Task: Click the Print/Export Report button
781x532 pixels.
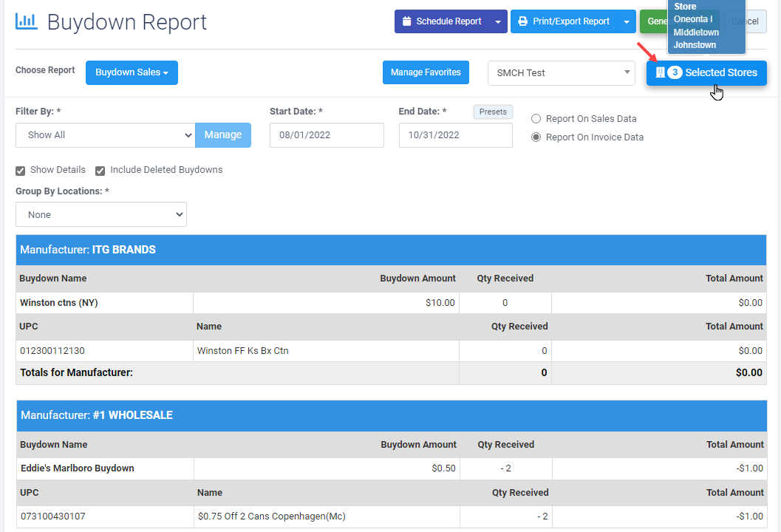Action: (565, 21)
